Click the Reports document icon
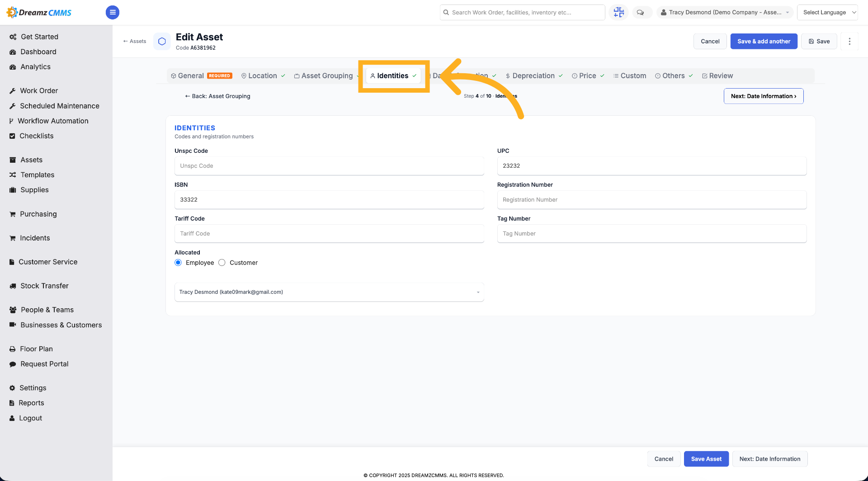The image size is (868, 481). [12, 403]
